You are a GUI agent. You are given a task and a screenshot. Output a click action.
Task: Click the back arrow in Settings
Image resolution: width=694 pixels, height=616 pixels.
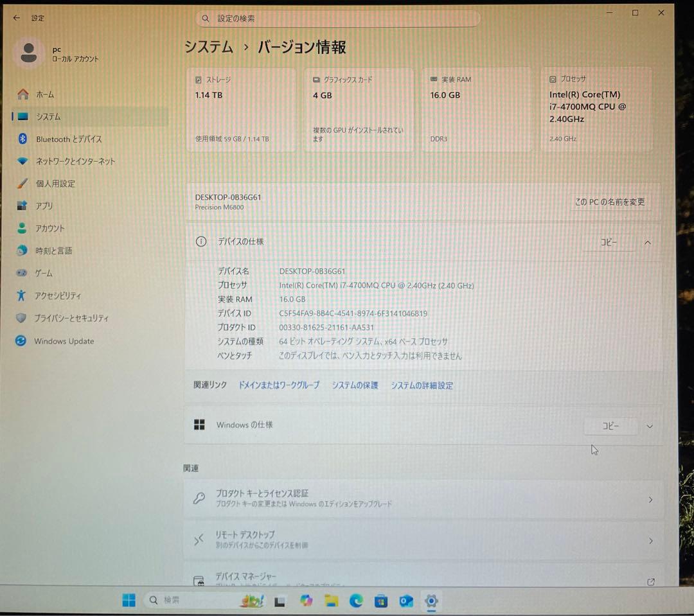pyautogui.click(x=15, y=17)
